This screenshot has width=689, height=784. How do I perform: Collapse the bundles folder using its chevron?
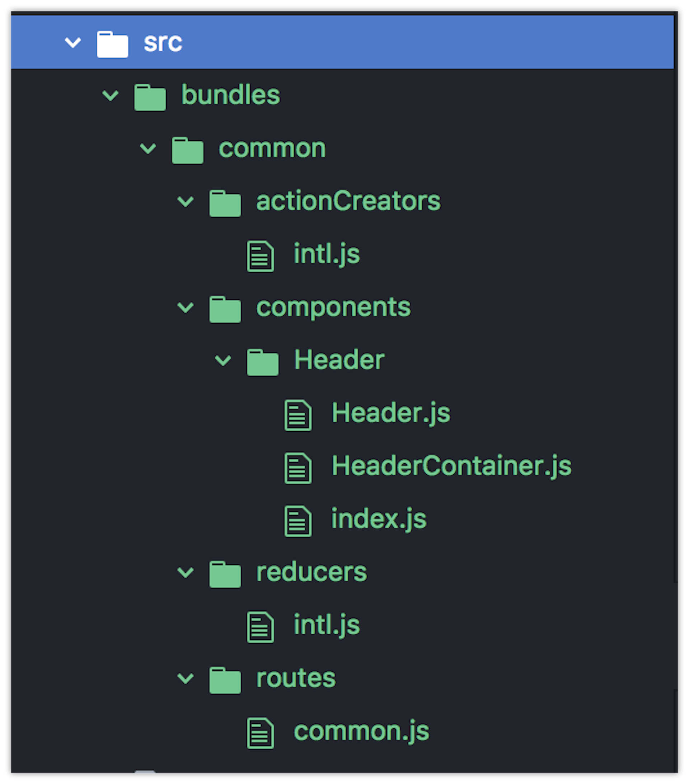pyautogui.click(x=111, y=96)
